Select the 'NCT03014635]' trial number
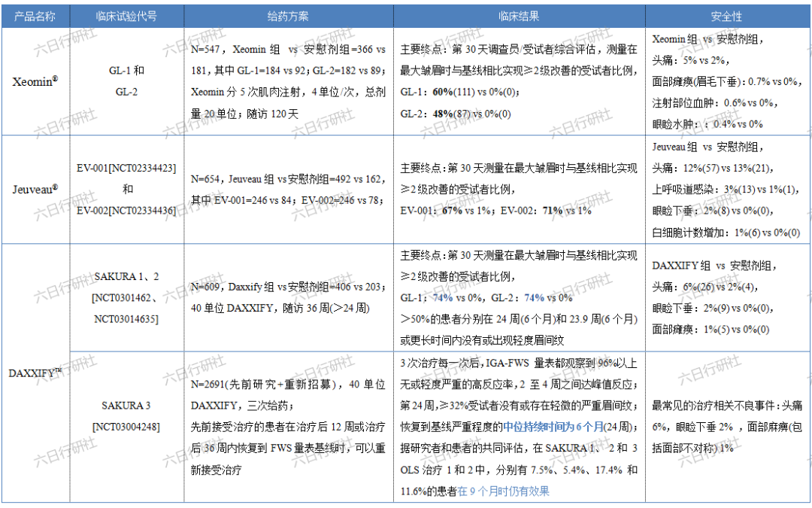 pyautogui.click(x=126, y=319)
